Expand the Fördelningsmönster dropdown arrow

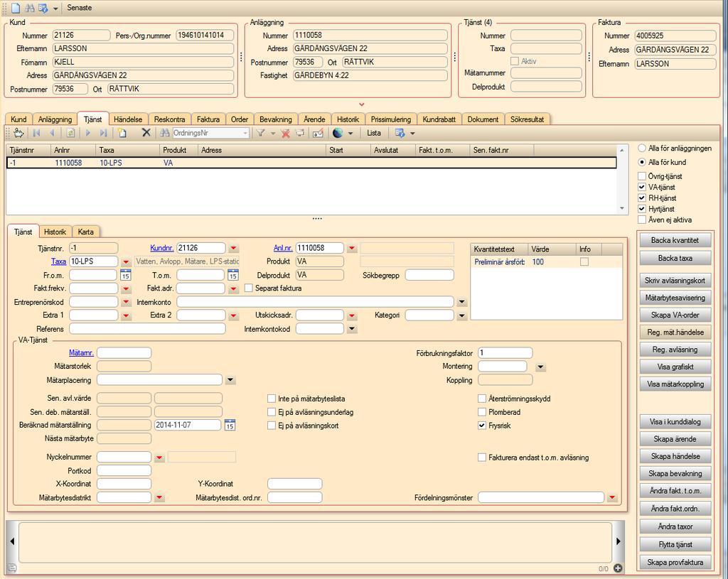pos(612,498)
